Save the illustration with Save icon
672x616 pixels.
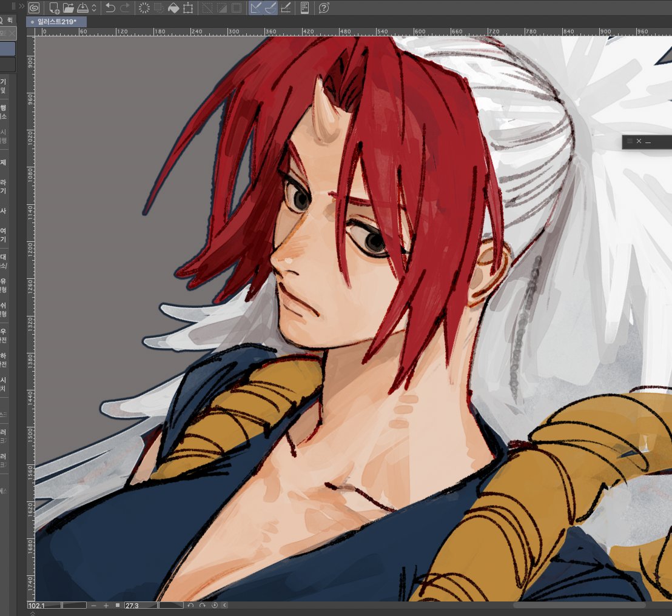(82, 8)
